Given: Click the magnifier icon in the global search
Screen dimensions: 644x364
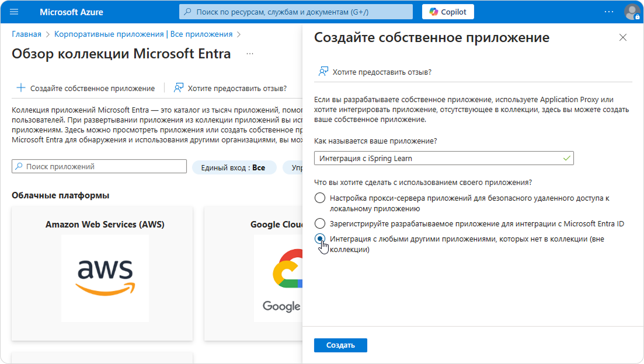Looking at the screenshot, I should tap(187, 12).
